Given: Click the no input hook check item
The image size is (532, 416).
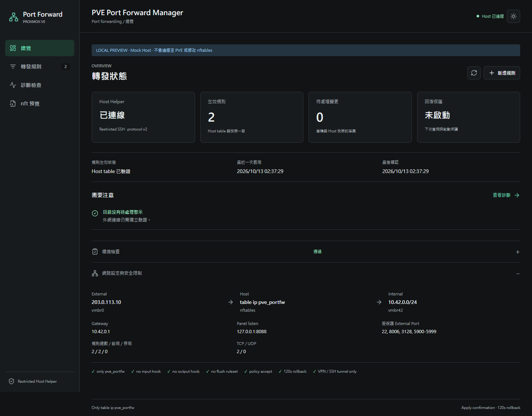Looking at the screenshot, I should pyautogui.click(x=146, y=371).
